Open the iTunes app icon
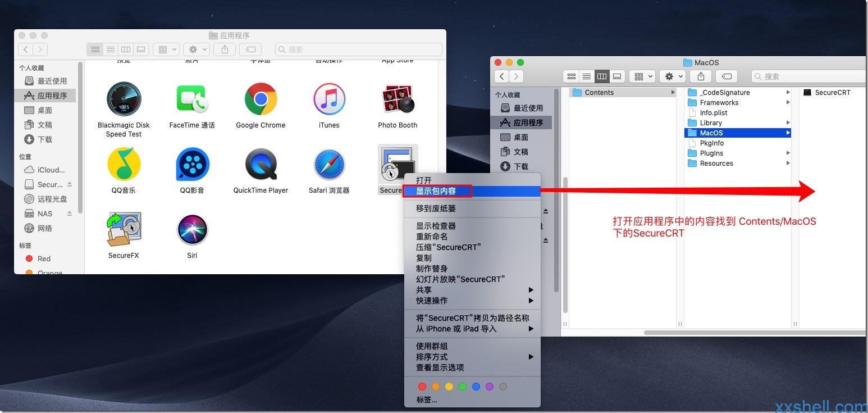Screen dimensions: 868x413 coord(329,99)
